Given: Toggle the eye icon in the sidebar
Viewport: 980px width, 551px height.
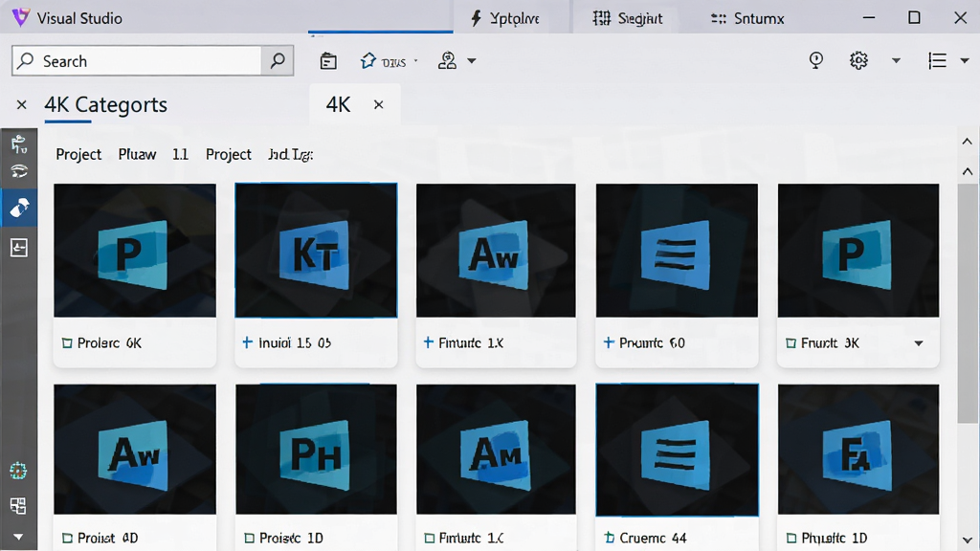Looking at the screenshot, I should click(x=19, y=171).
